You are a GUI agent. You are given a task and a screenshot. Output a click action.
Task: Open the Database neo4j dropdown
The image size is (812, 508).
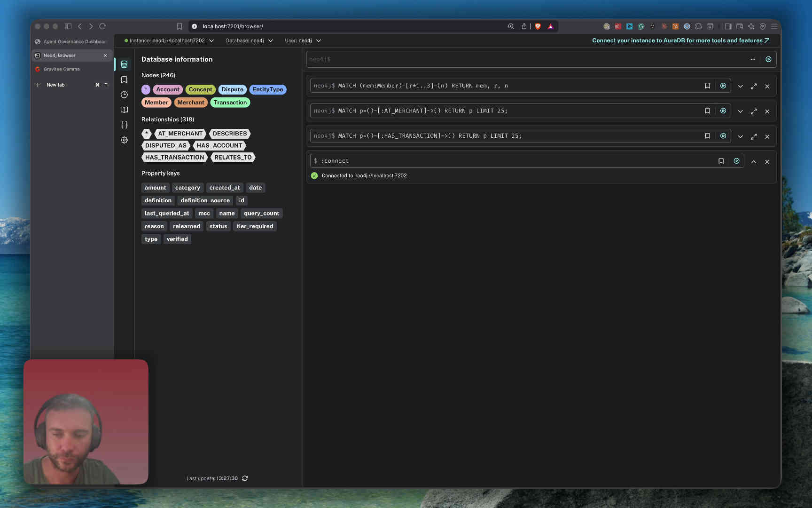pos(249,40)
